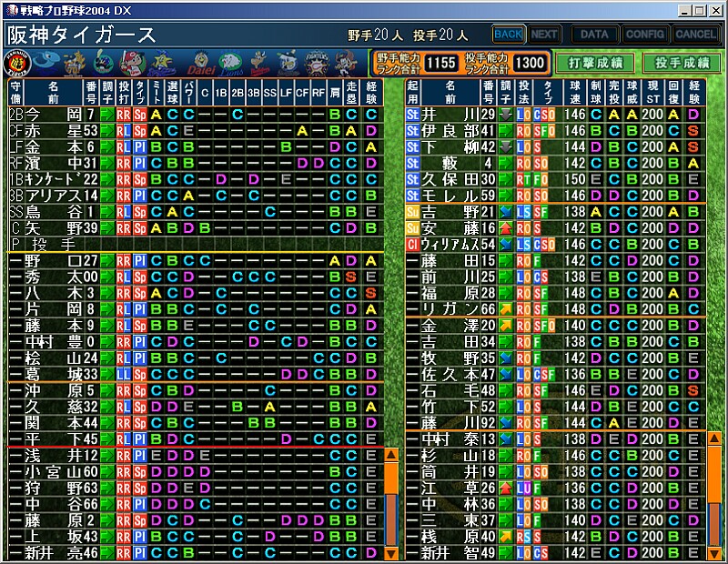Viewport: 728px width, 564px height.
Task: Select center fielder 赤星 row
Action: (x=196, y=131)
